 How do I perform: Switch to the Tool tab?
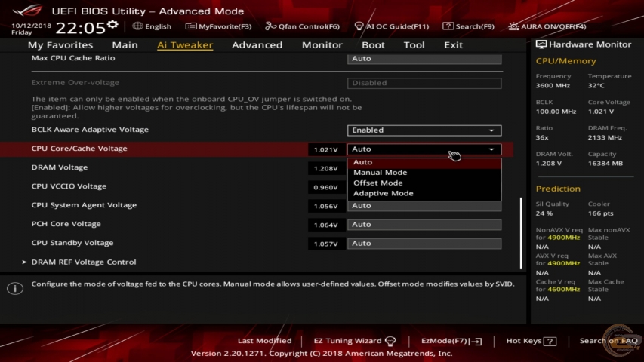(x=414, y=44)
